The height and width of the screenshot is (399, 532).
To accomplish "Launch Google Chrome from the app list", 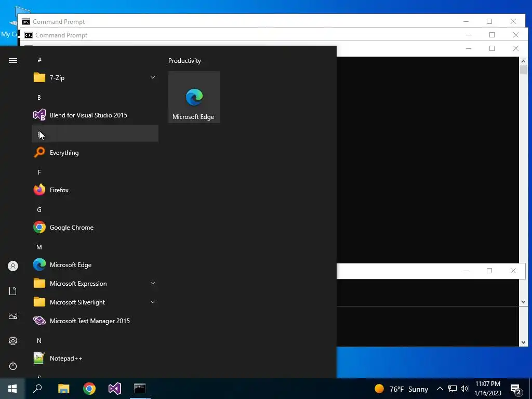I will [95, 228].
